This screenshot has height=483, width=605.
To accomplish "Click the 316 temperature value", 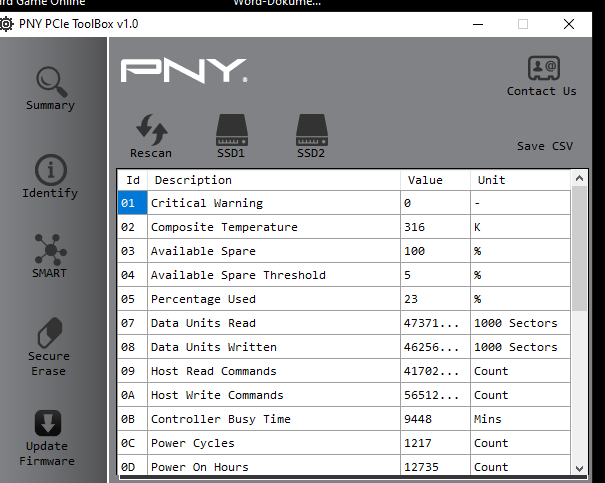I will pyautogui.click(x=436, y=227).
